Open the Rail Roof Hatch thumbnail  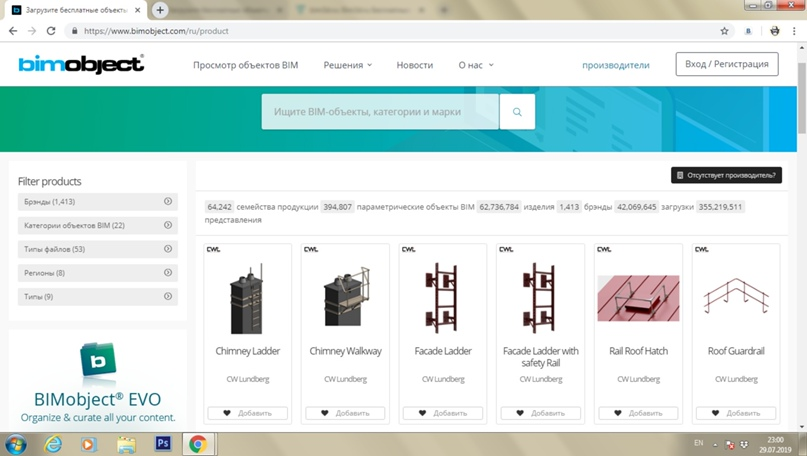pyautogui.click(x=638, y=298)
